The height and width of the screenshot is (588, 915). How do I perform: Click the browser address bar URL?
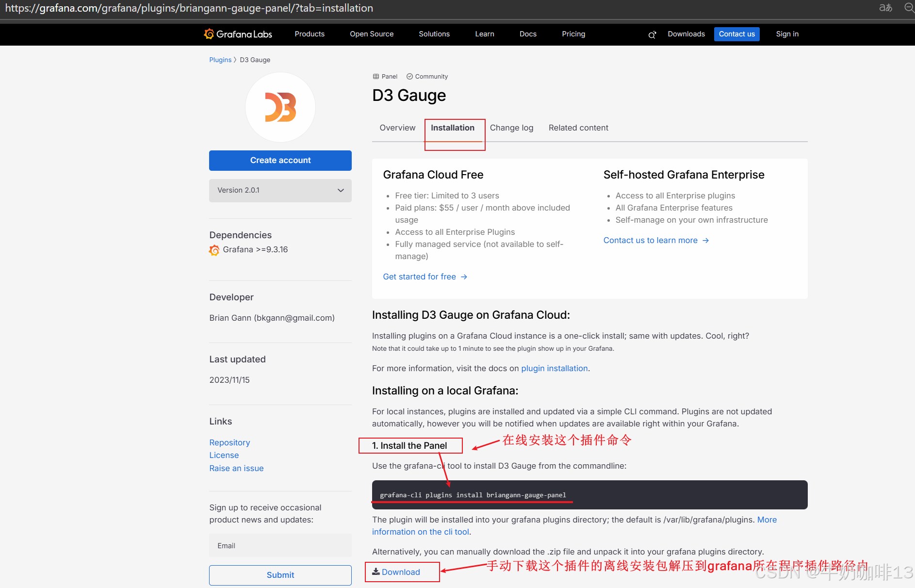(189, 8)
